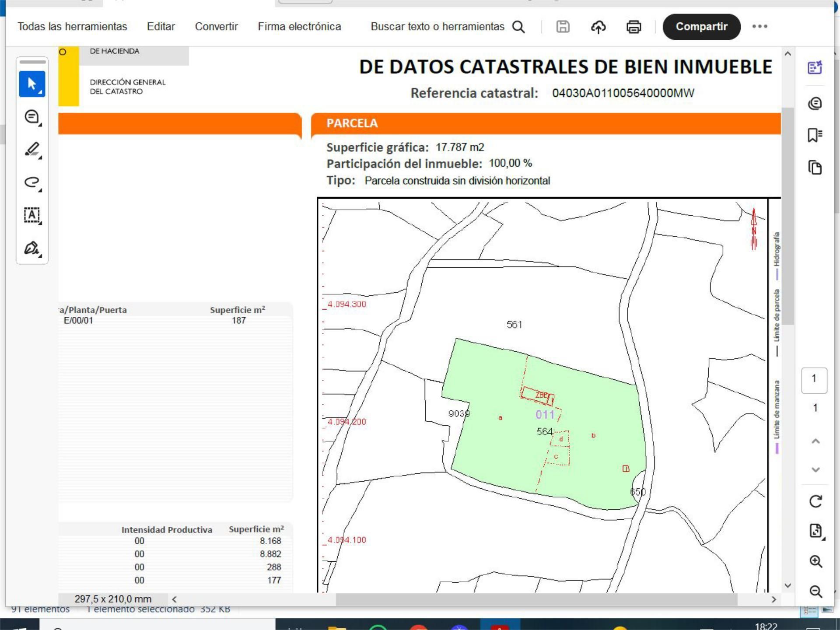
Task: Go to the next page arrow
Action: click(x=815, y=470)
